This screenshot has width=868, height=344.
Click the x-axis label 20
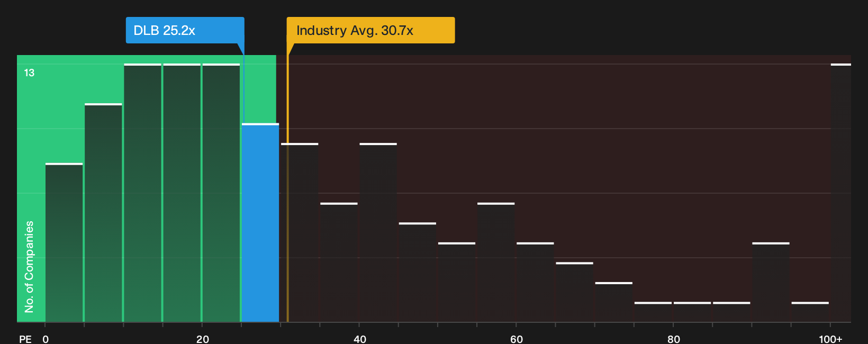click(203, 339)
